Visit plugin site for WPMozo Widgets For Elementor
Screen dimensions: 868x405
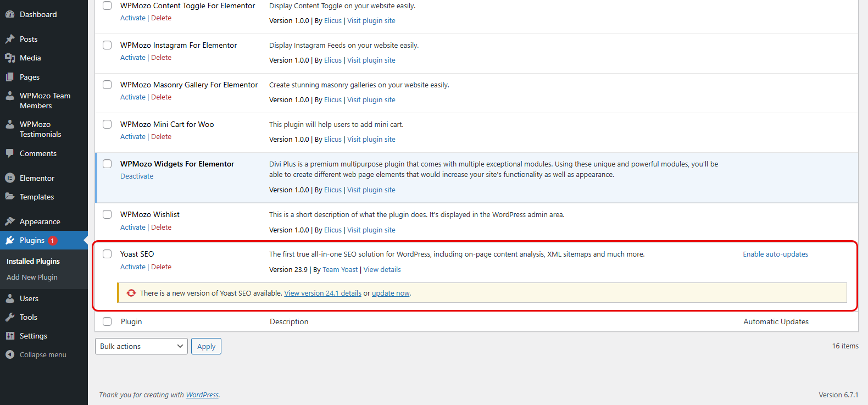click(x=371, y=190)
